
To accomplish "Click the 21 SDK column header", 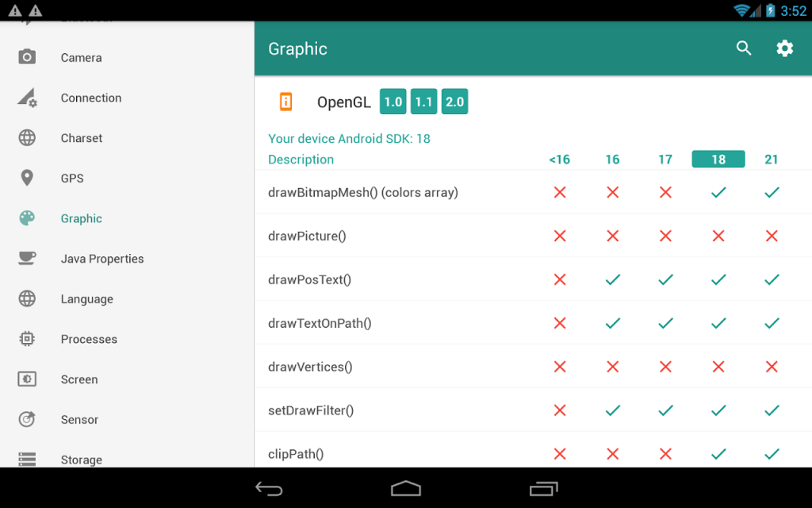I will [771, 159].
